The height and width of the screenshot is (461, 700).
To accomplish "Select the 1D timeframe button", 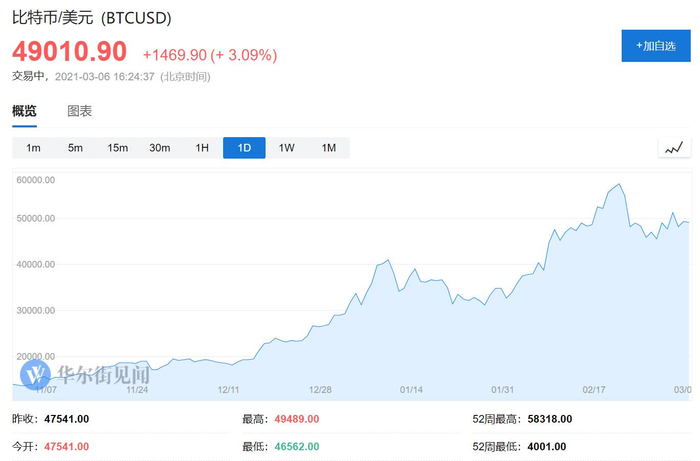I will [244, 148].
